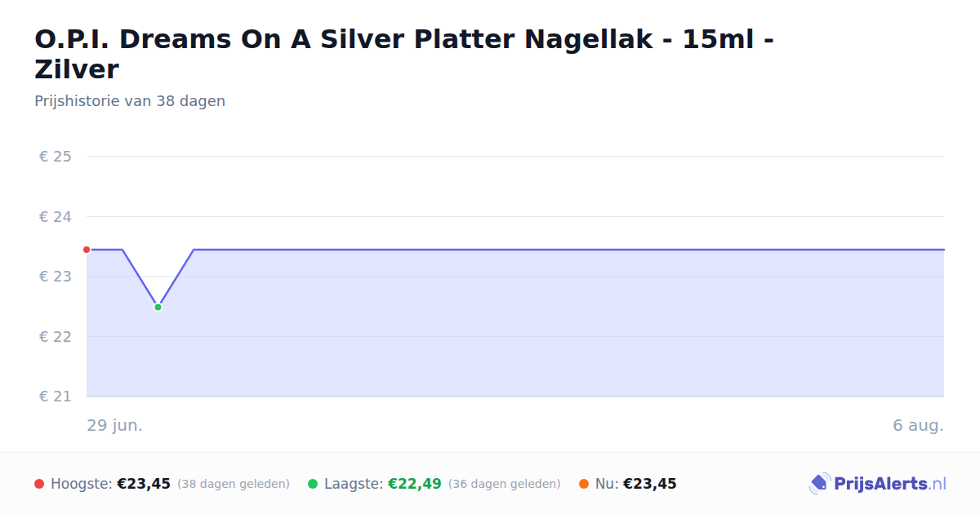
Task: Click the 36 dagen geleden note
Action: coord(505,484)
